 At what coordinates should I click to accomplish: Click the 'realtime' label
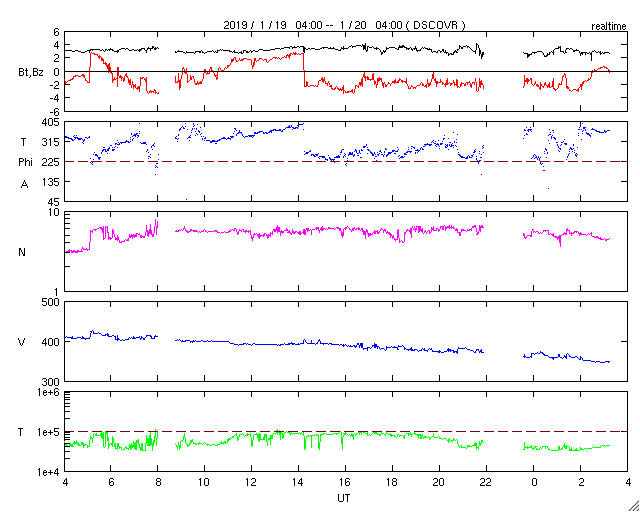click(609, 27)
